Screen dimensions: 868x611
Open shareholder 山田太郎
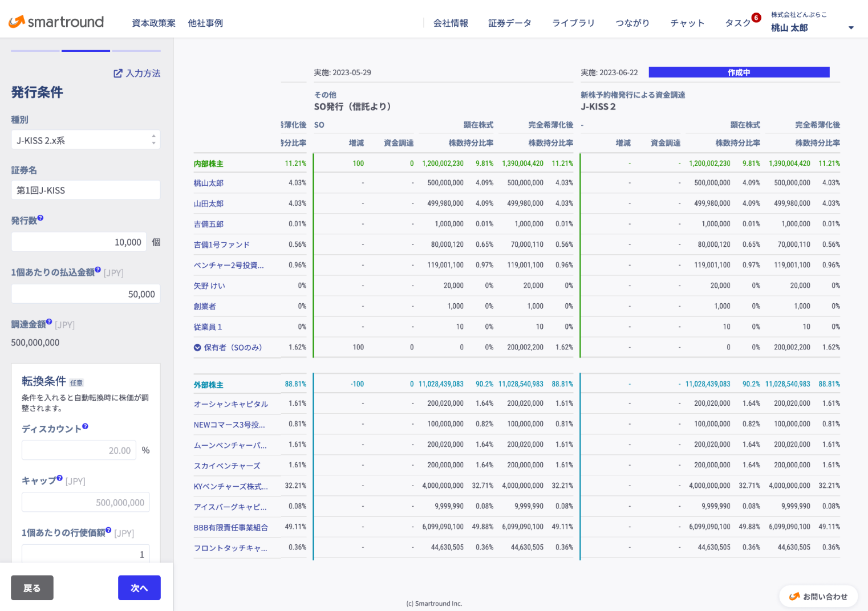[209, 204]
